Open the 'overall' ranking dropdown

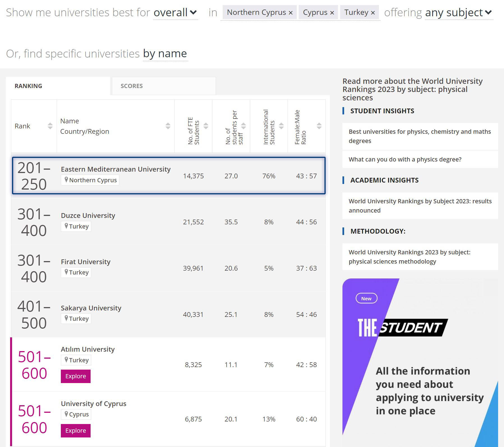click(175, 13)
